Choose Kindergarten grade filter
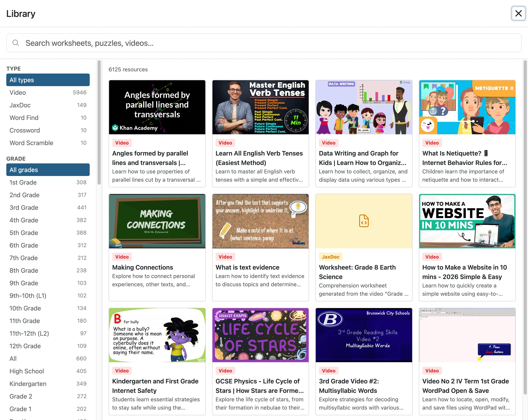 coord(48,384)
